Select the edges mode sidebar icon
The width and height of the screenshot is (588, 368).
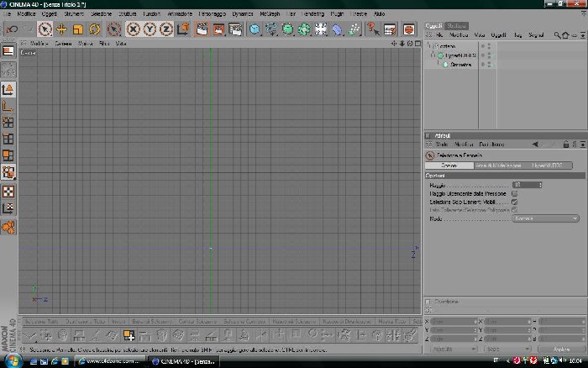(x=8, y=139)
